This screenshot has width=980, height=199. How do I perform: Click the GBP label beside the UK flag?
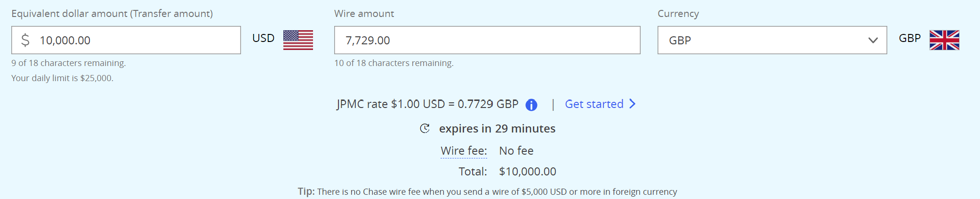coord(909,38)
